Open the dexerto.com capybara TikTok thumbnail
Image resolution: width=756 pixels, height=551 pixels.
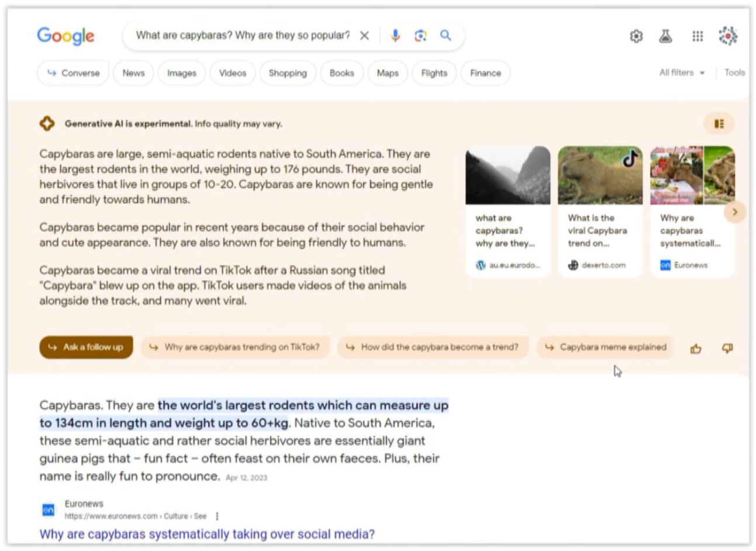(x=600, y=175)
